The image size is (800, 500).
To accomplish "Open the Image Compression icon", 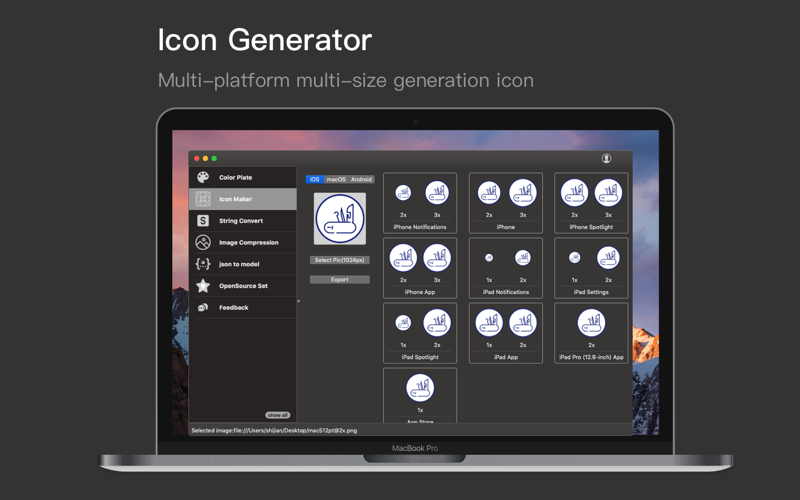I will pos(203,242).
